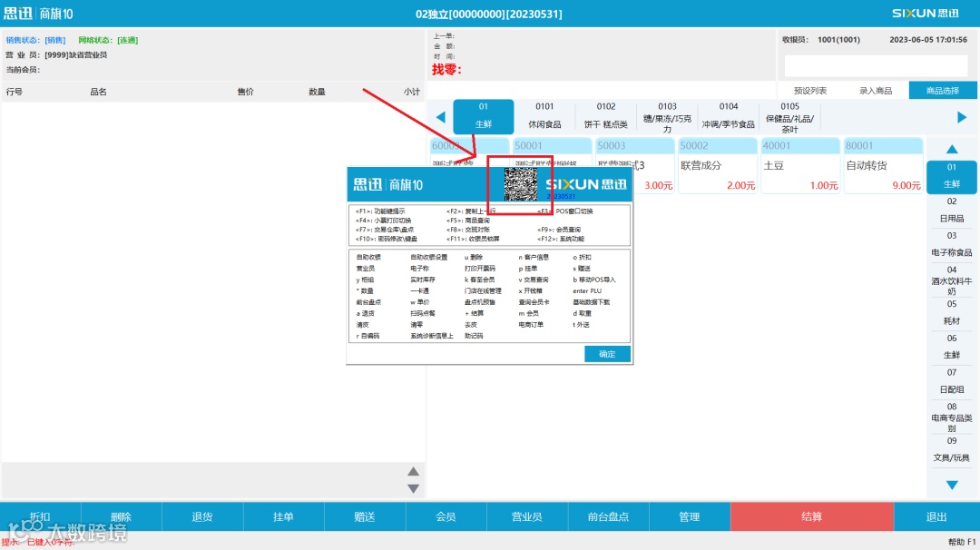Click the red 结算 checkout button

(x=812, y=517)
